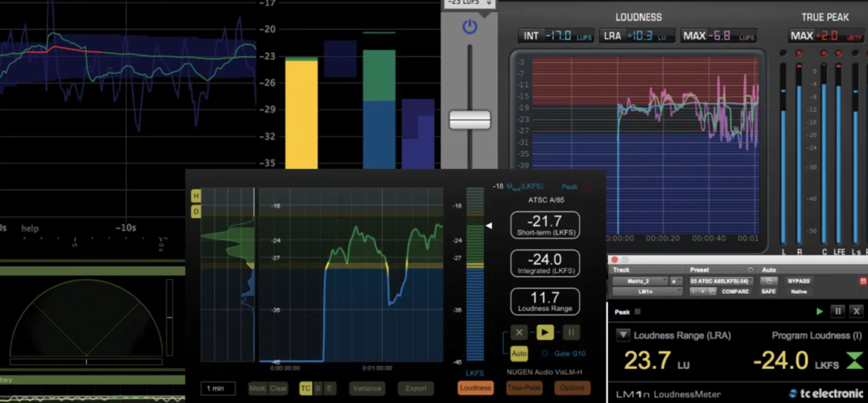Open the 'a' insert slot dropdown
The height and width of the screenshot is (403, 868).
point(676,281)
